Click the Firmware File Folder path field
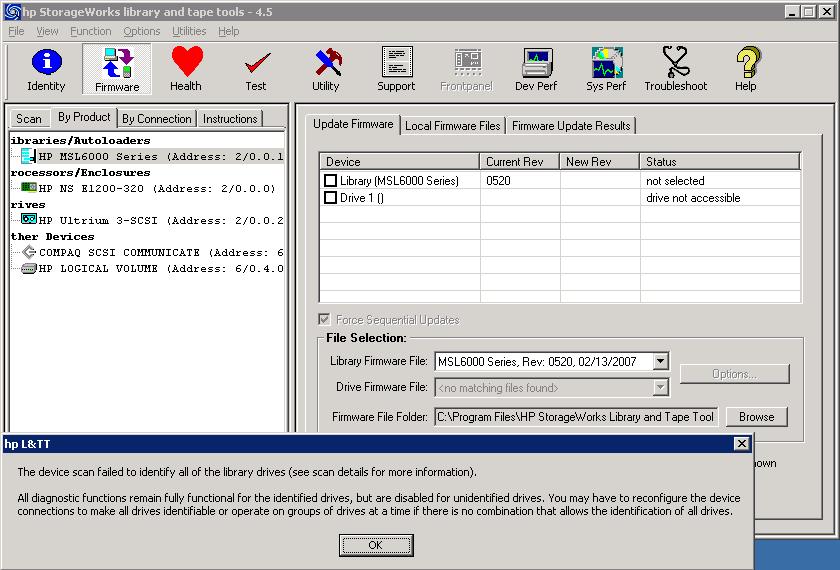This screenshot has width=840, height=570. (x=575, y=417)
